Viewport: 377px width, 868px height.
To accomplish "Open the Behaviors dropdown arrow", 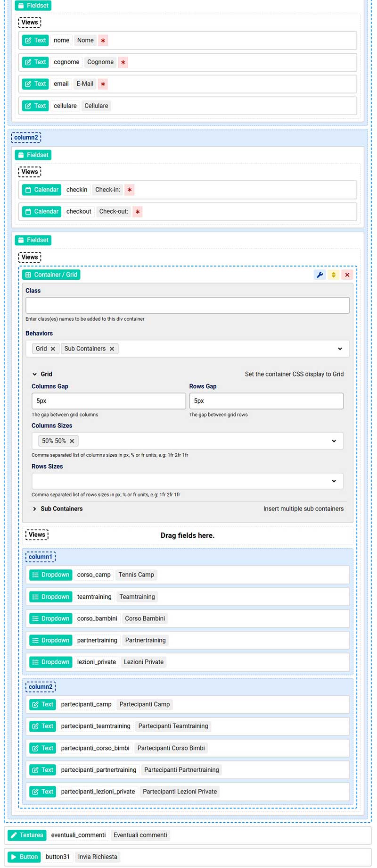I will (x=340, y=349).
